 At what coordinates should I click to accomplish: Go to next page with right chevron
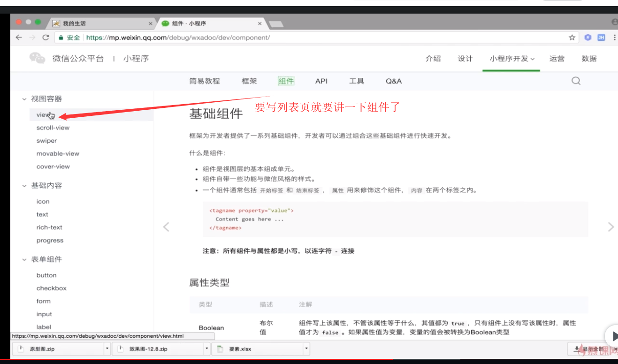pyautogui.click(x=610, y=227)
